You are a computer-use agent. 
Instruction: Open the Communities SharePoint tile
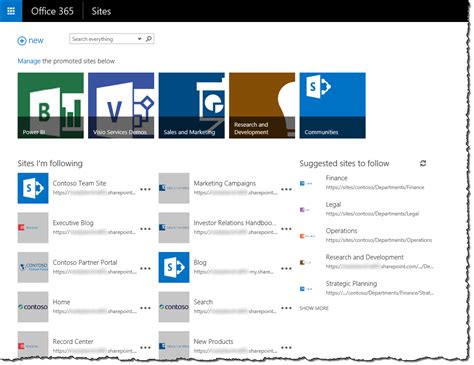point(332,105)
